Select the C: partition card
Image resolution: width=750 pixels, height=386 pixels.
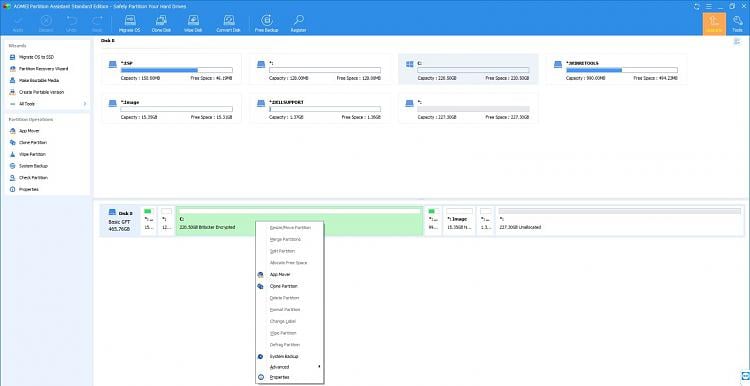pos(468,69)
